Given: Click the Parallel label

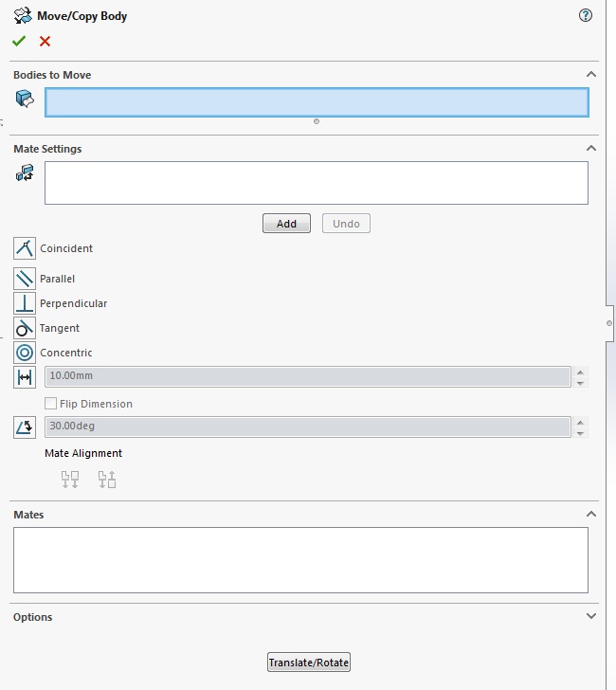Looking at the screenshot, I should [x=57, y=279].
